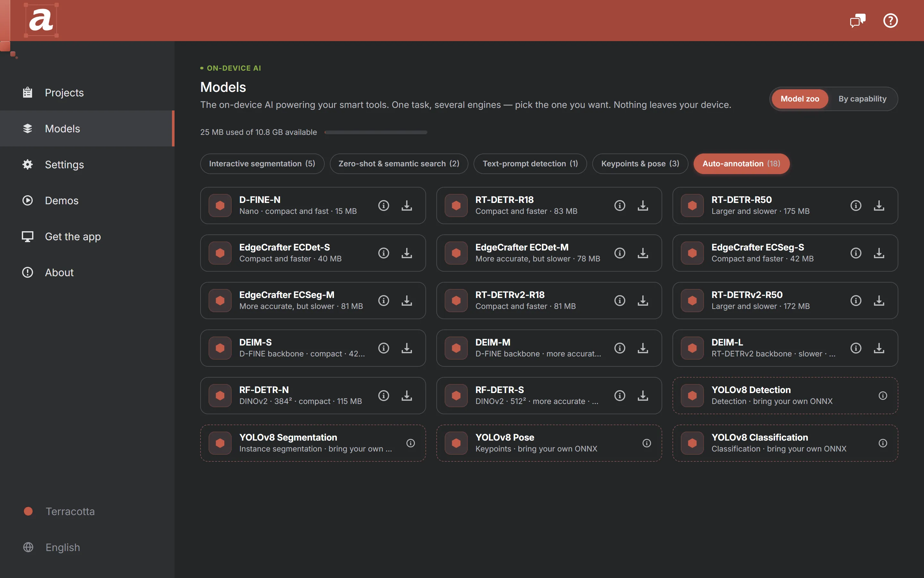Open info for EdgeCrafter ECDet-S
924x578 pixels.
coord(383,253)
